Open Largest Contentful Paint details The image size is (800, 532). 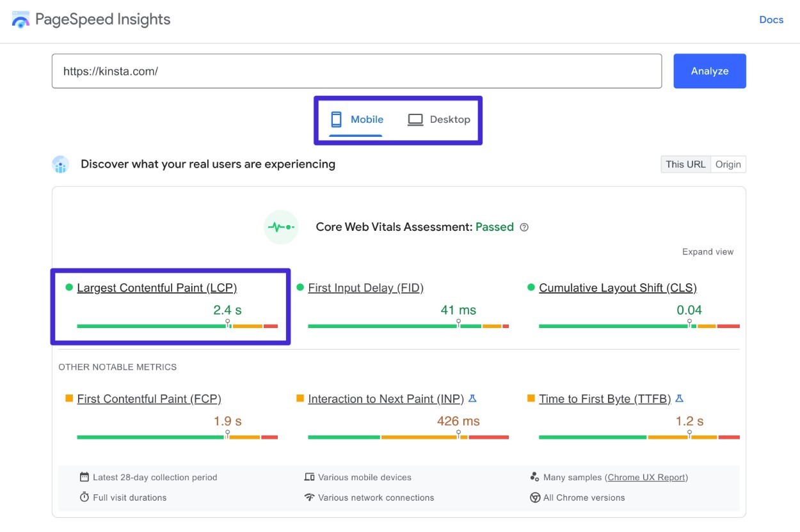157,288
